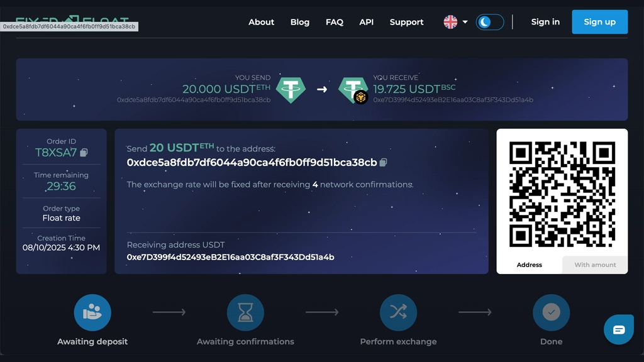
Task: Click the FixedFloat logo
Action: [72, 21]
